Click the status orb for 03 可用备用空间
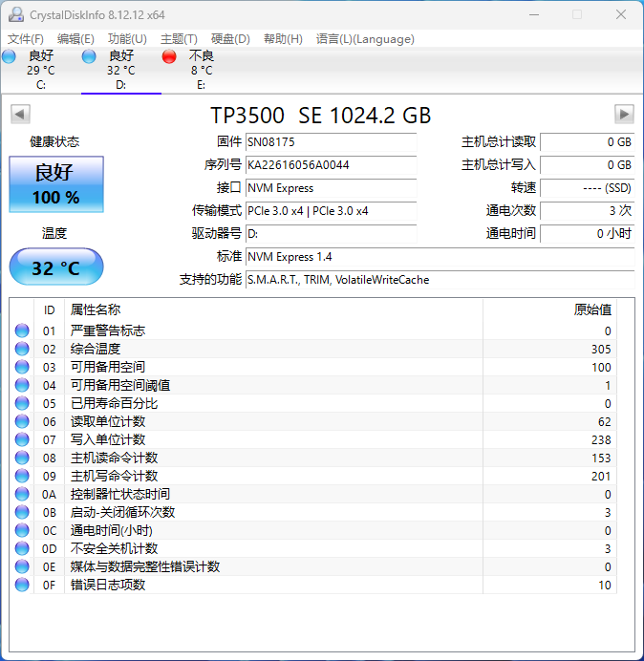644x661 pixels. (x=22, y=367)
